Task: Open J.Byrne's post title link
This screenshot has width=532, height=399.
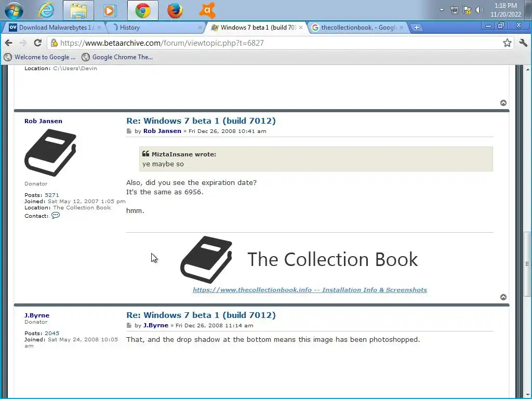Action: pos(201,315)
